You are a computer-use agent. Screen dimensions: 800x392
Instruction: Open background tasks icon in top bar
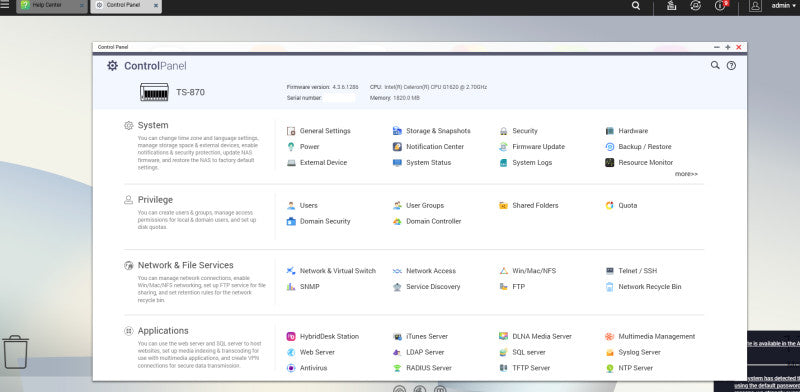[x=671, y=6]
